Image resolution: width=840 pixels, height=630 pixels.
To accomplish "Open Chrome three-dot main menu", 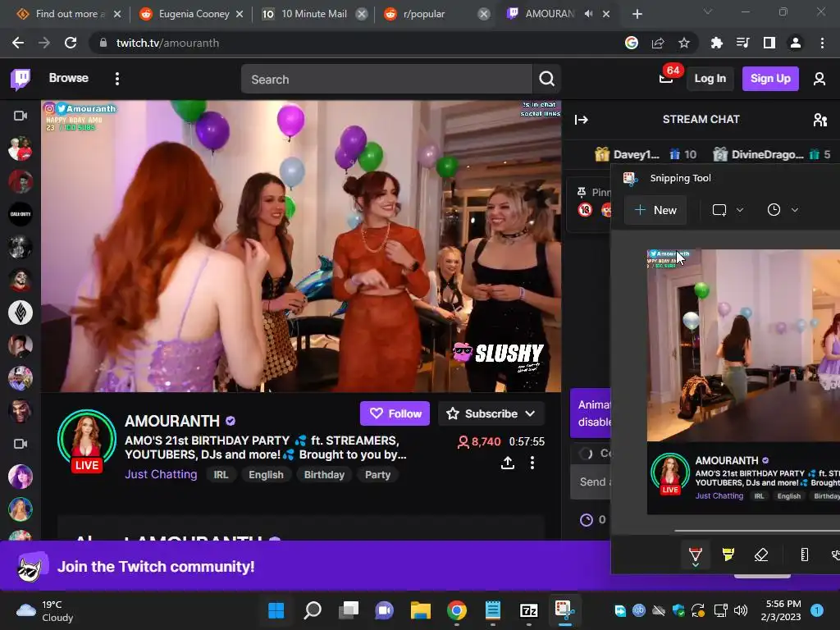I will 822,43.
